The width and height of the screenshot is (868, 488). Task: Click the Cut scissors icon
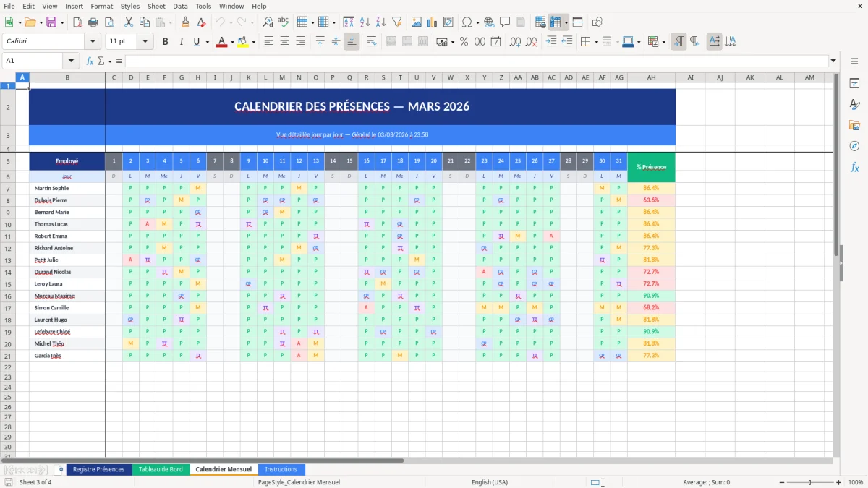point(129,22)
